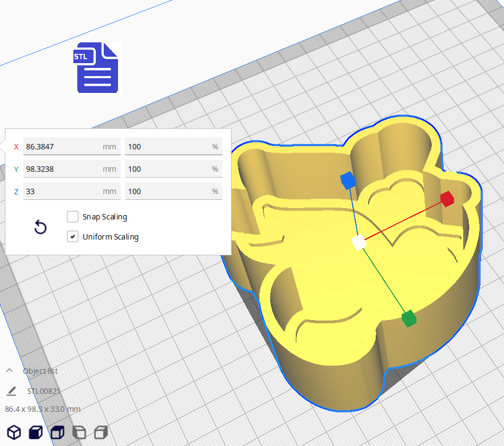Select the Right view cube icon
The image size is (504, 446).
coord(101,432)
